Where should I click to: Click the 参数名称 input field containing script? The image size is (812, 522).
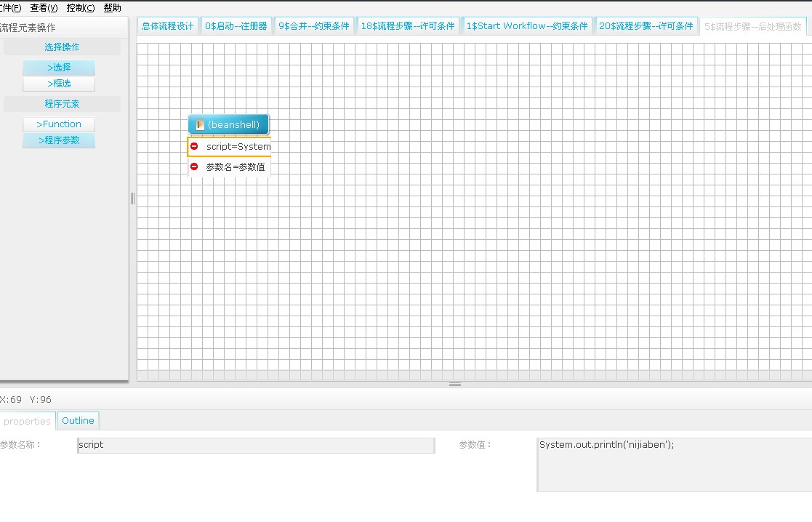pos(256,446)
